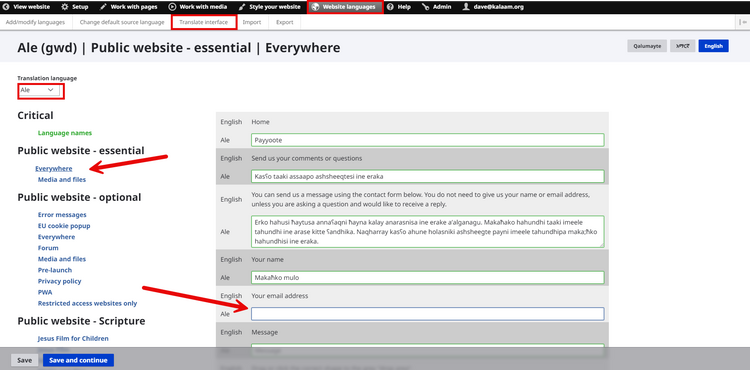
Task: Click the View website arrow icon
Action: pos(7,7)
